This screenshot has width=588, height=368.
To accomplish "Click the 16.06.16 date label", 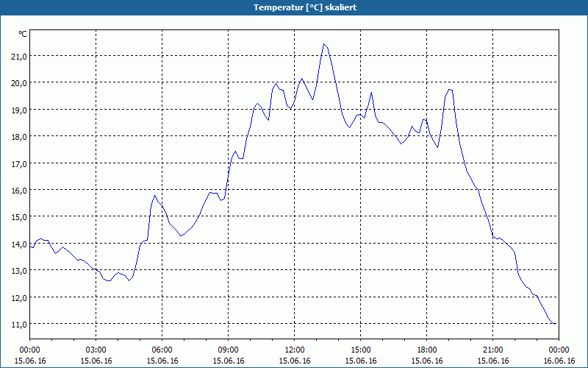I will (559, 361).
